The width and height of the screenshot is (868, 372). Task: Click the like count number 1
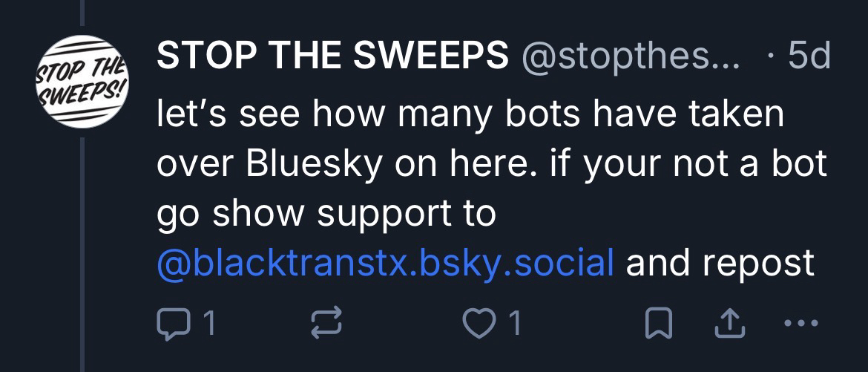pos(514,322)
